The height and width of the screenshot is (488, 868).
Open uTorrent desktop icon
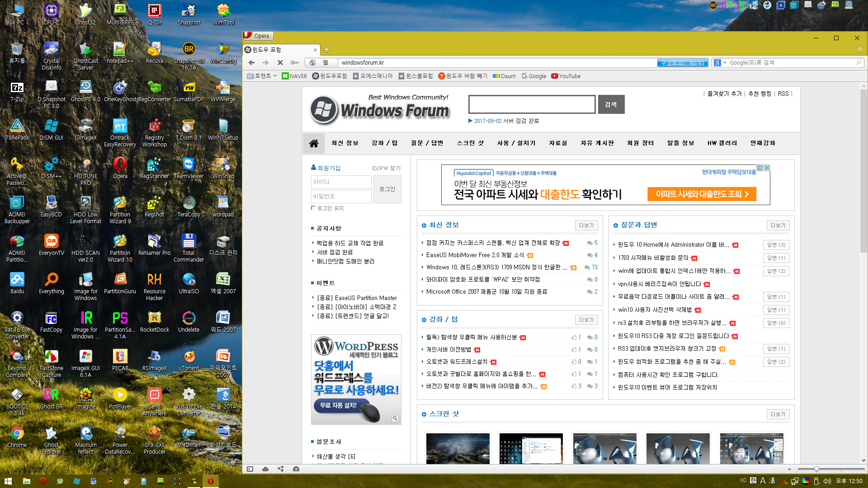click(x=189, y=360)
